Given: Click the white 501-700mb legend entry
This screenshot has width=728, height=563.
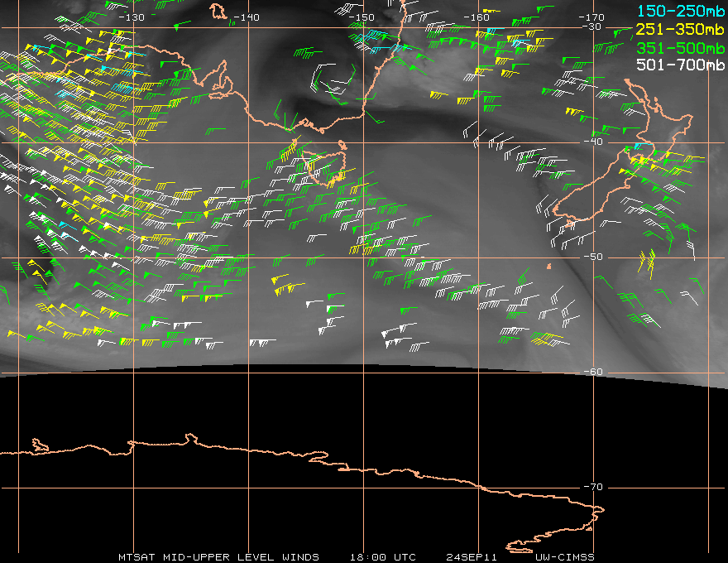Looking at the screenshot, I should (x=680, y=65).
